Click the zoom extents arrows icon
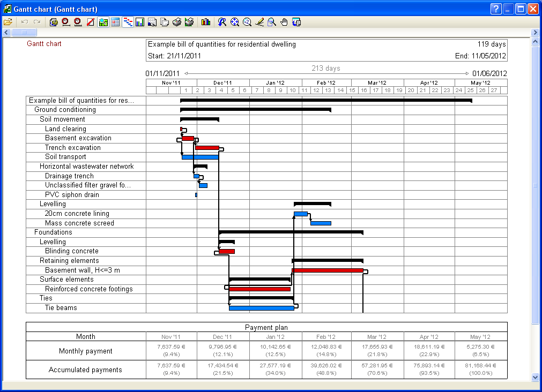 [x=235, y=22]
